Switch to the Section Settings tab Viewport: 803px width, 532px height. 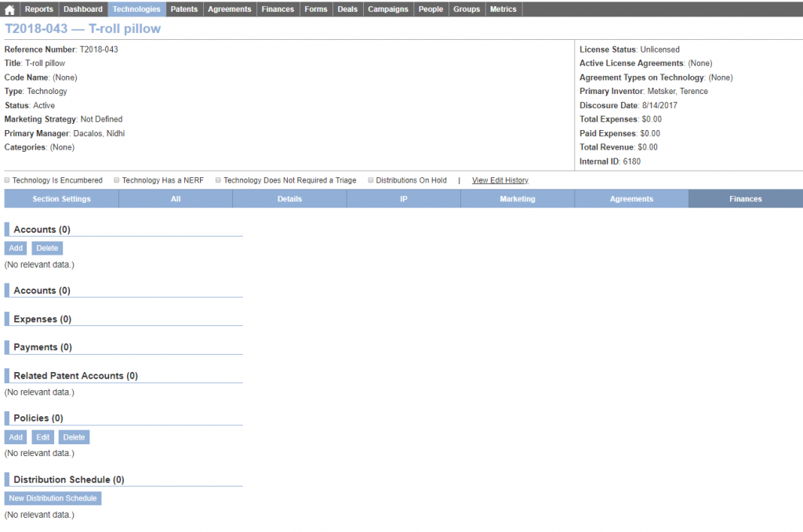pos(61,199)
